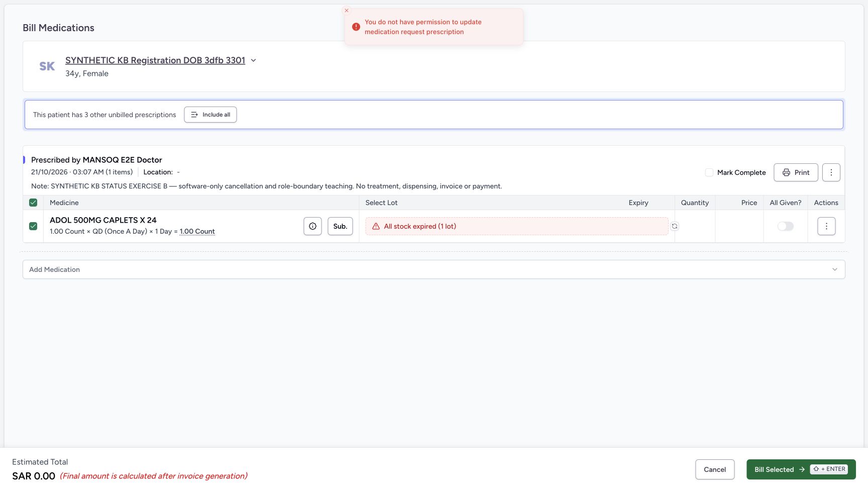Click the Quantity column header
The width and height of the screenshot is (868, 491).
click(x=695, y=203)
